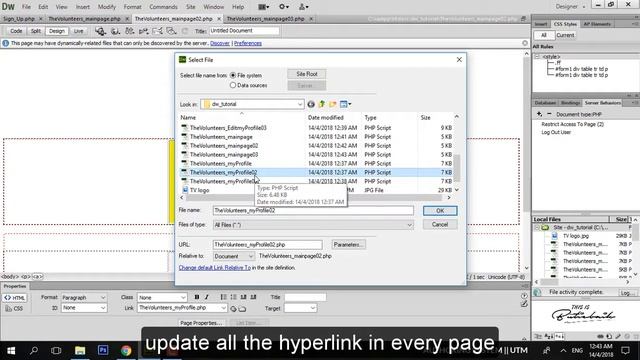Go up one folder level in dialog
640x360 pixels.
click(x=322, y=104)
